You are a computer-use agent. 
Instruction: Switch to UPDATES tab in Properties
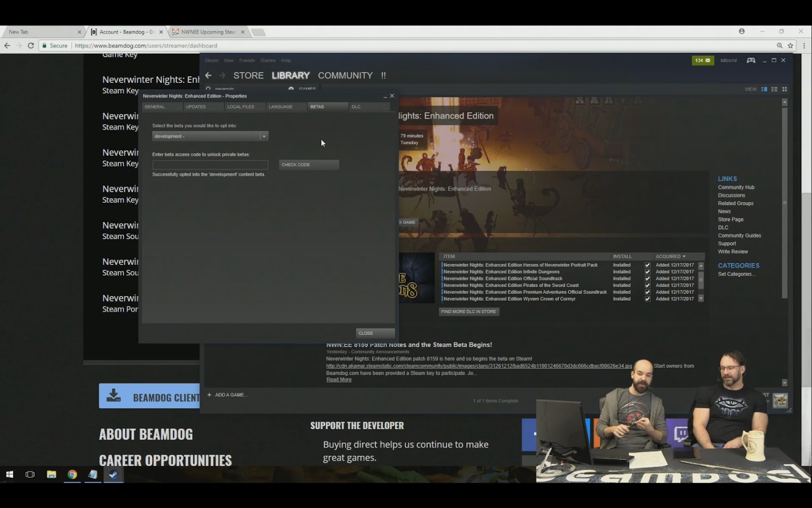pyautogui.click(x=204, y=107)
